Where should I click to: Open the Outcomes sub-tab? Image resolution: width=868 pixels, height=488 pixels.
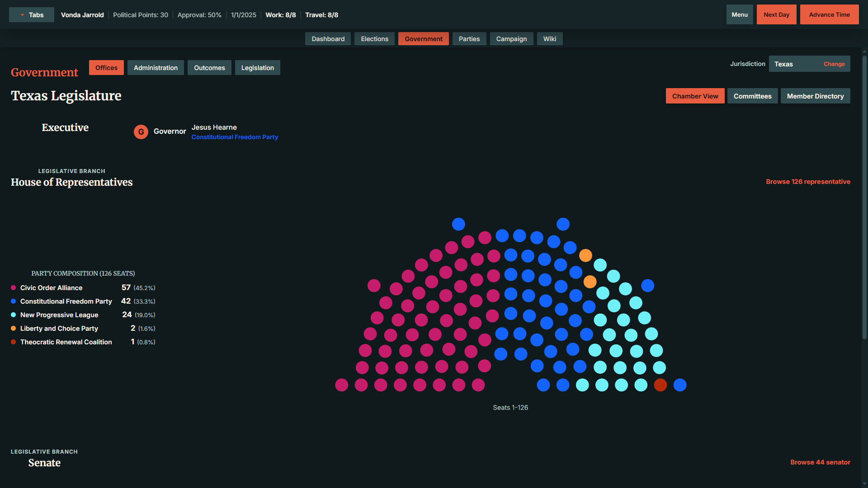(x=209, y=68)
